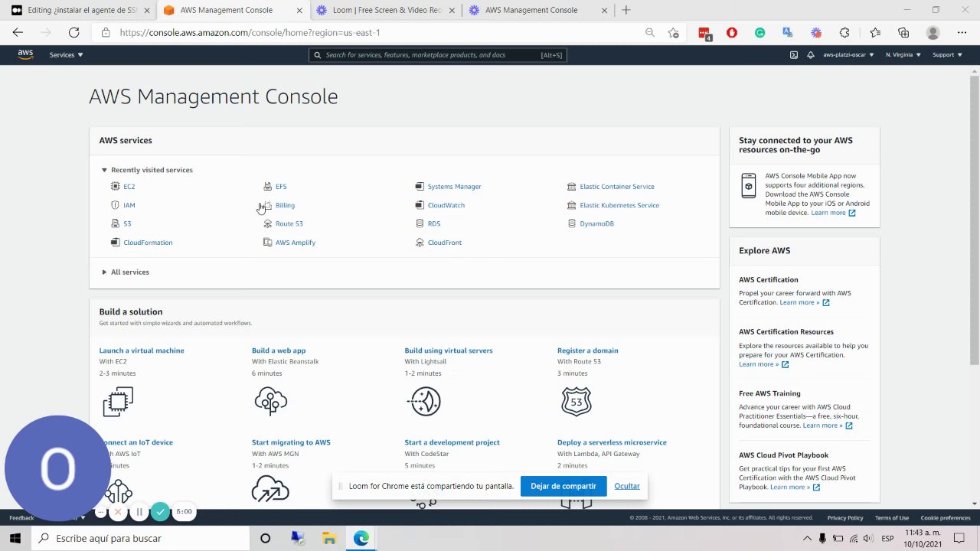Click the IAM shield icon
The image size is (980, 551).
[x=116, y=205]
